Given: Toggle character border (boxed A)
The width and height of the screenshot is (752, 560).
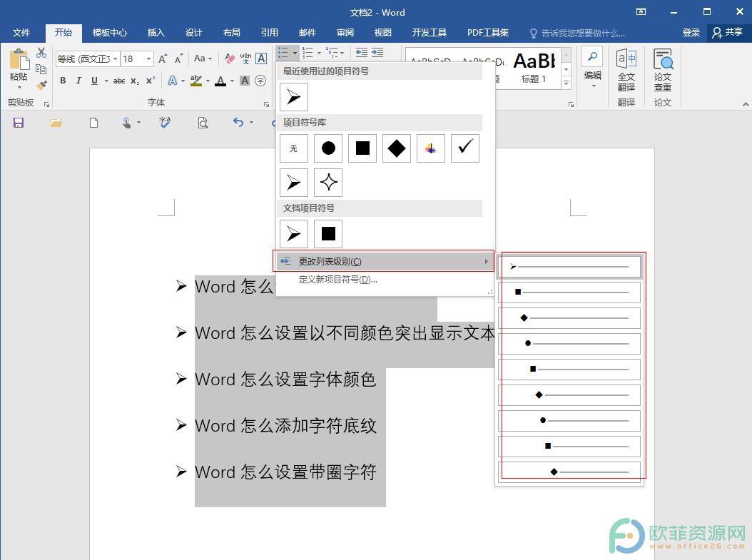Looking at the screenshot, I should (261, 58).
